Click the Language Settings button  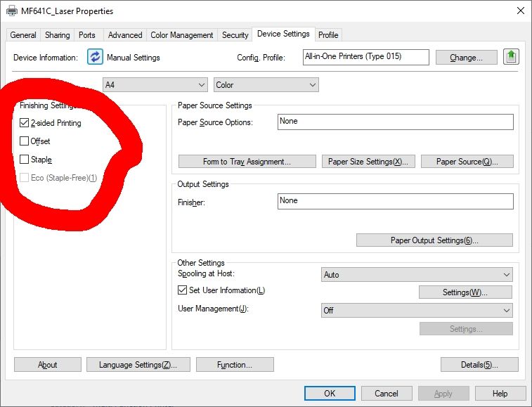click(138, 365)
